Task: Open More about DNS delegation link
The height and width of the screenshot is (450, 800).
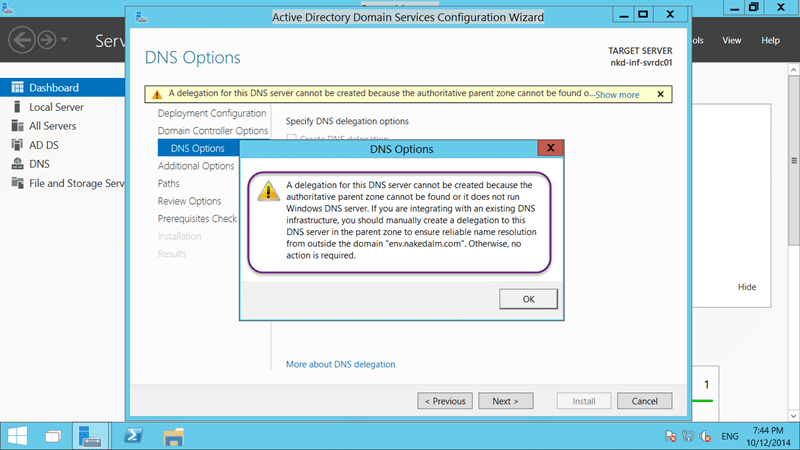Action: pos(340,364)
